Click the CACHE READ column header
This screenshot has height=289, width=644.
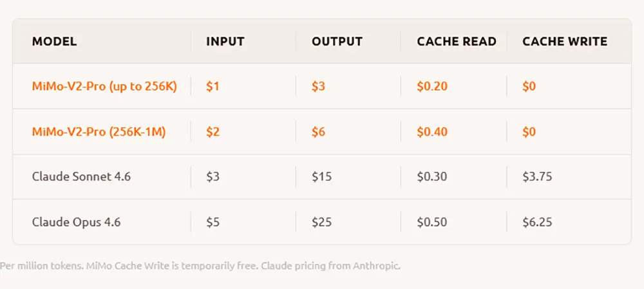tap(457, 42)
